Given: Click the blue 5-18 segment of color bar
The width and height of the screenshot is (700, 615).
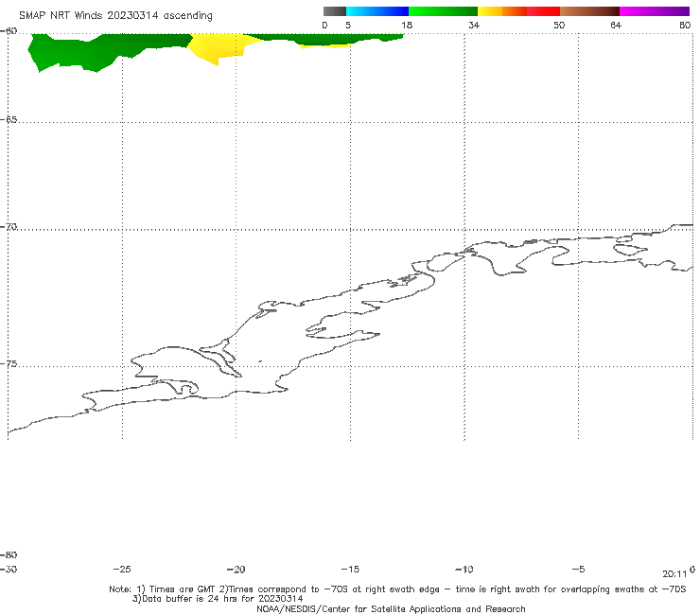Looking at the screenshot, I should [377, 11].
